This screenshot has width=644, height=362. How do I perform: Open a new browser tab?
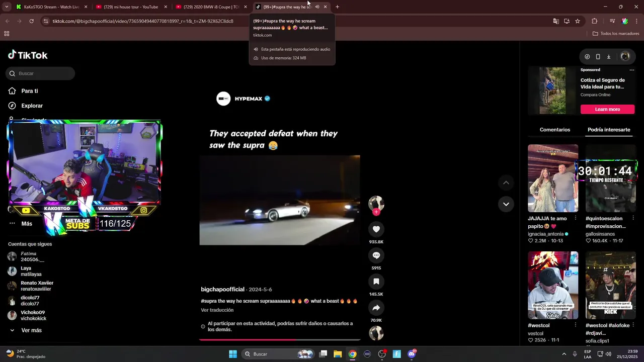tap(337, 7)
